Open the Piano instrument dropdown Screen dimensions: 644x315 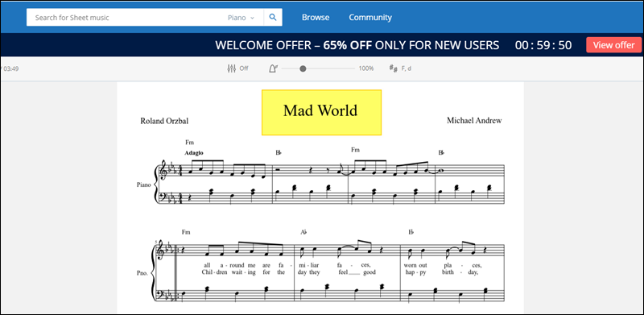(x=241, y=18)
